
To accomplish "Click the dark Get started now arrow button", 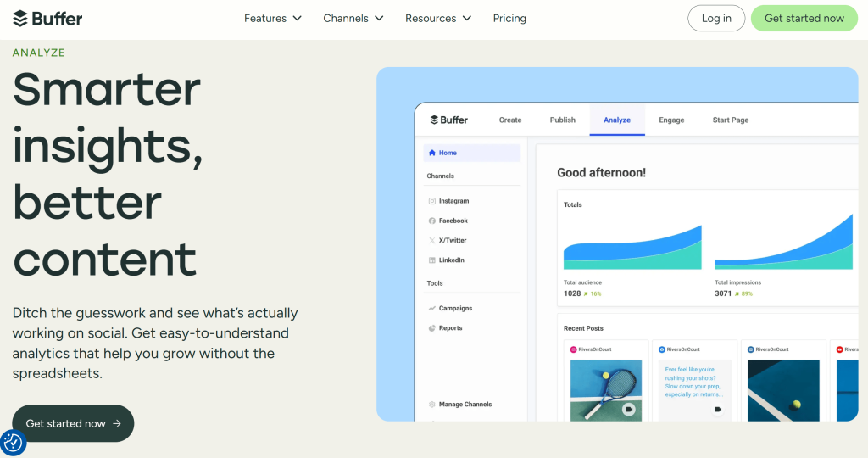I will [73, 423].
